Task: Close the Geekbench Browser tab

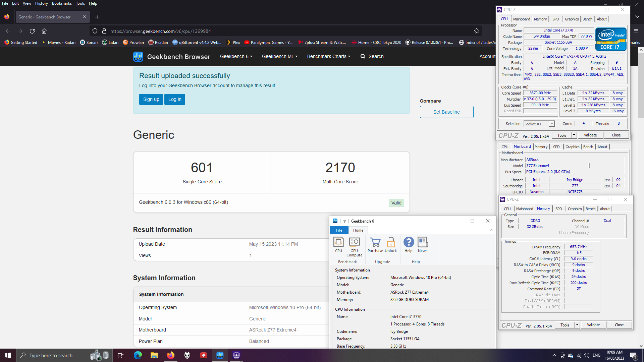Action: (85, 17)
